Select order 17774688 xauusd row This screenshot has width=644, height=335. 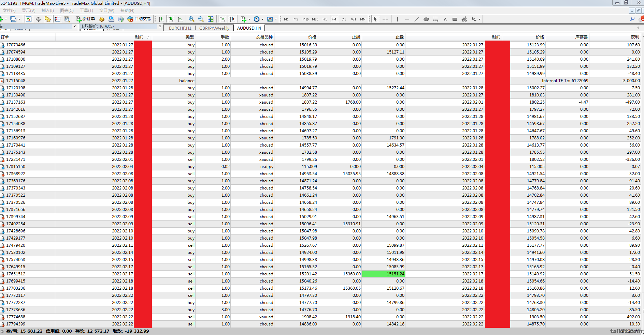tap(320, 317)
